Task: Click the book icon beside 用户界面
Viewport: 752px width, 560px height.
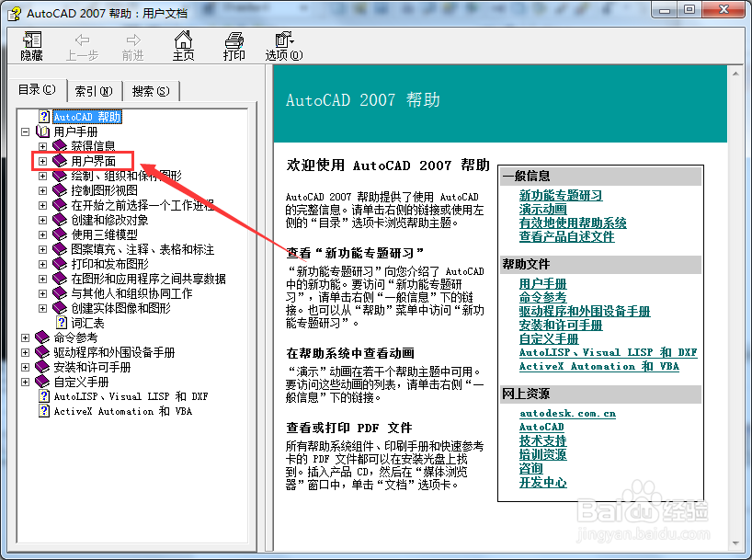Action: [60, 161]
